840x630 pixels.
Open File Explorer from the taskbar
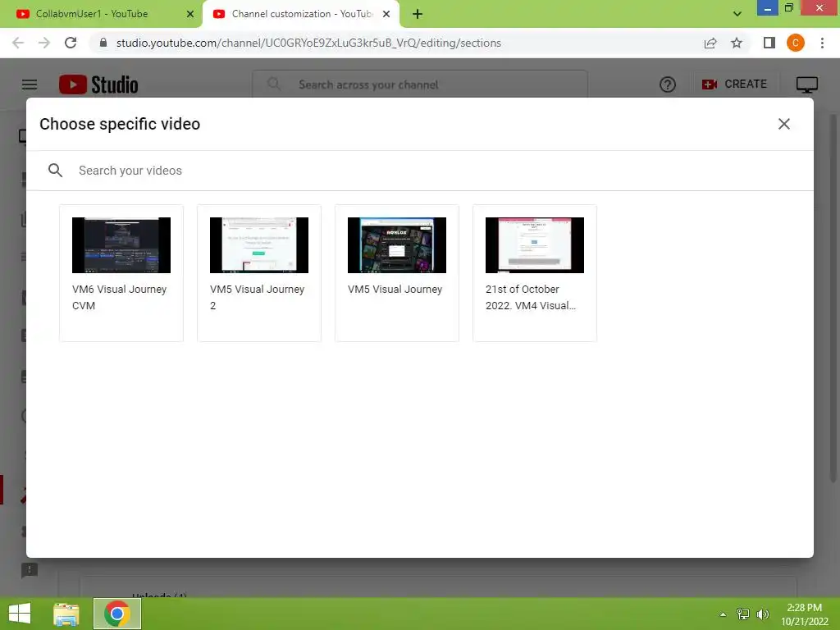66,614
